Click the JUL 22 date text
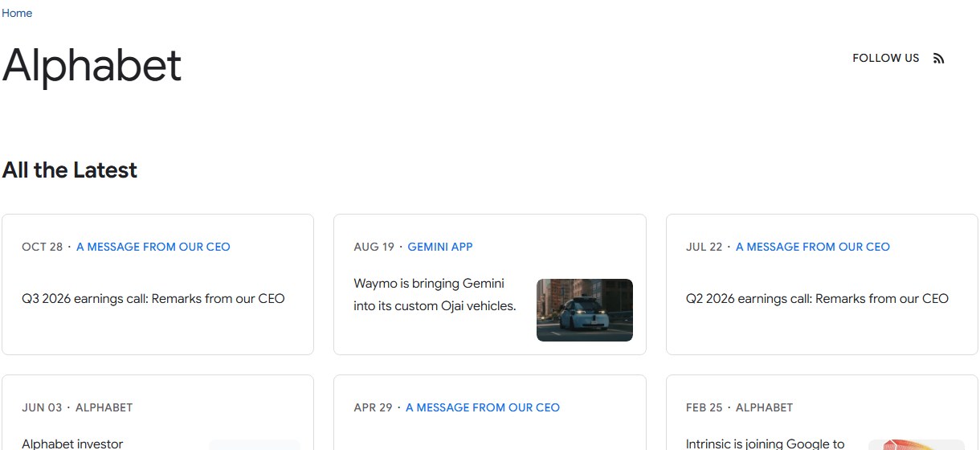The height and width of the screenshot is (450, 980). 704,247
